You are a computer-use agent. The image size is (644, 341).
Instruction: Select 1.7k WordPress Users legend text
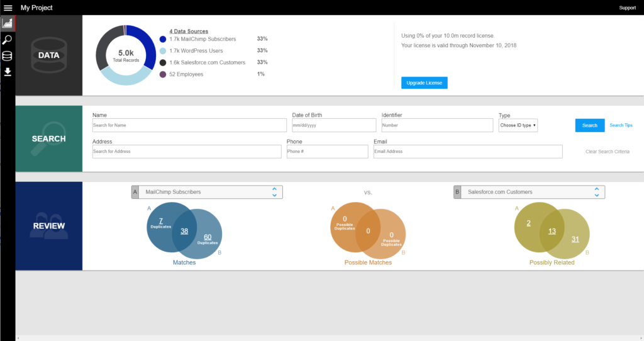point(196,51)
